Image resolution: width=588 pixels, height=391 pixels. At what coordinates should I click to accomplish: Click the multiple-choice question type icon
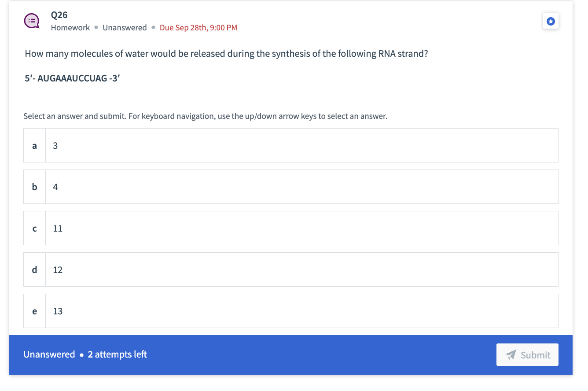(x=31, y=20)
